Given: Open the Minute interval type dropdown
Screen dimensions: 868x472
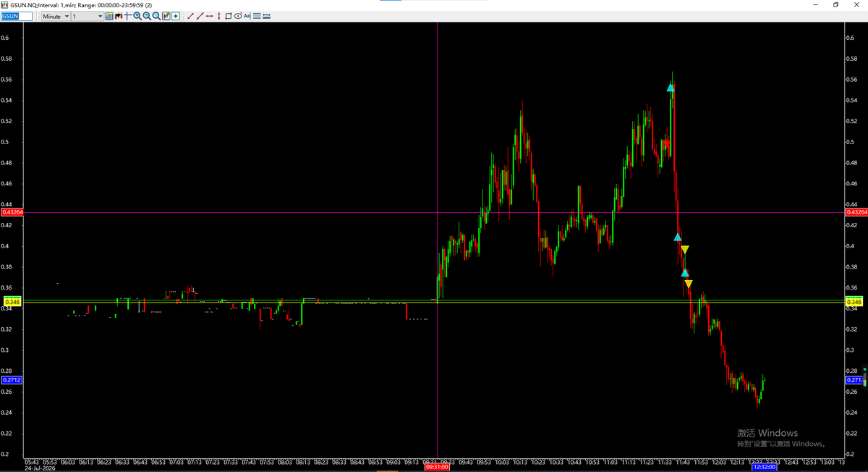Looking at the screenshot, I should [x=56, y=16].
